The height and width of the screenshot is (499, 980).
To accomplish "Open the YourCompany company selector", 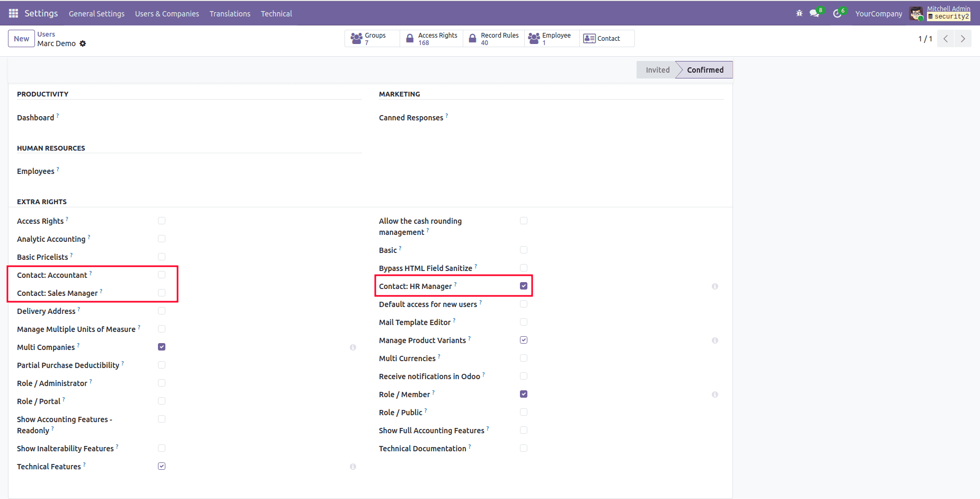I will click(878, 13).
